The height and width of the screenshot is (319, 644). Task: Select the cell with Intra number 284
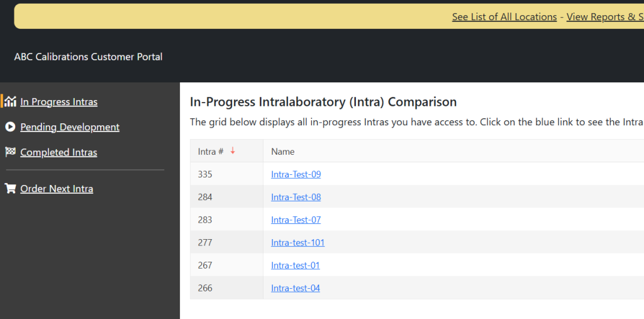pos(226,197)
